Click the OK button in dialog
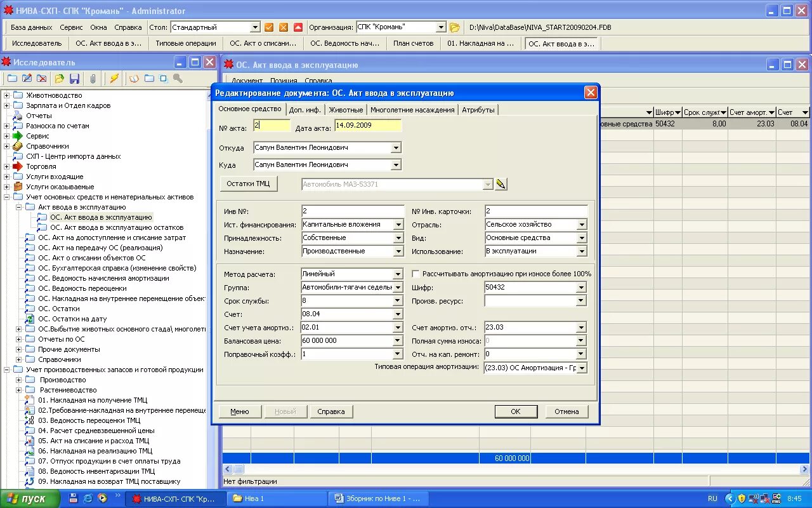This screenshot has width=812, height=508. click(515, 411)
